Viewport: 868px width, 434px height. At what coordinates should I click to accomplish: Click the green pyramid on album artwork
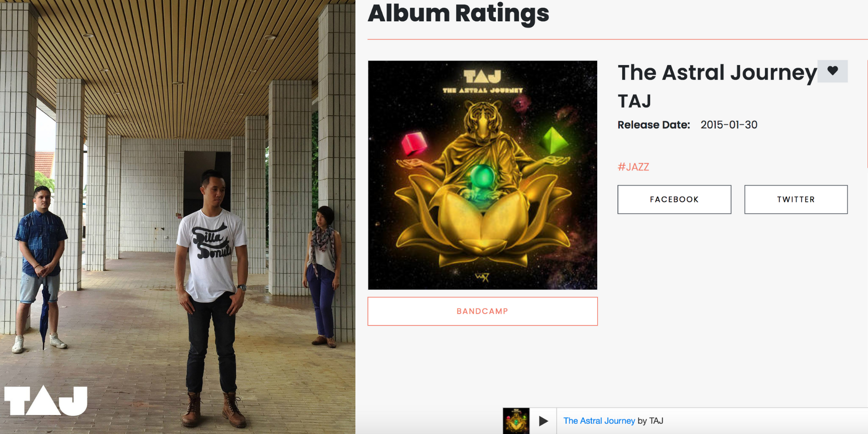(x=553, y=140)
